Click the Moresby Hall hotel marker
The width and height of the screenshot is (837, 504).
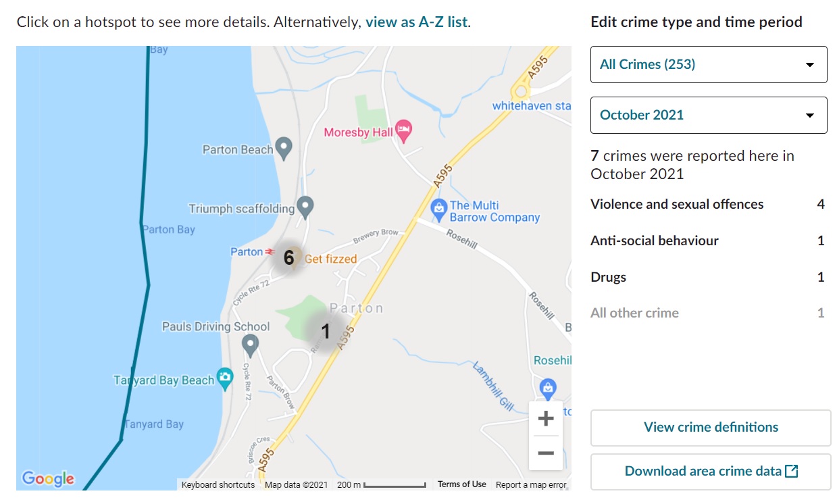403,131
